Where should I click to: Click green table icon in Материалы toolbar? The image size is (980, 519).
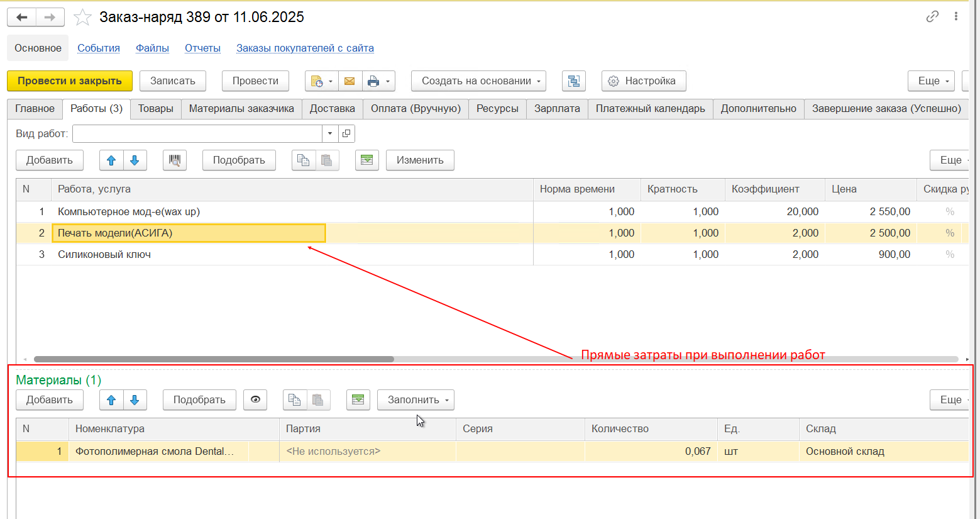click(x=358, y=400)
